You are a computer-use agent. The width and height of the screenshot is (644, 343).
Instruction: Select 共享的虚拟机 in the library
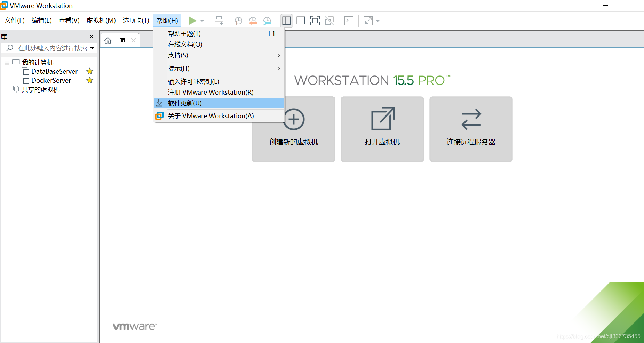[x=41, y=89]
